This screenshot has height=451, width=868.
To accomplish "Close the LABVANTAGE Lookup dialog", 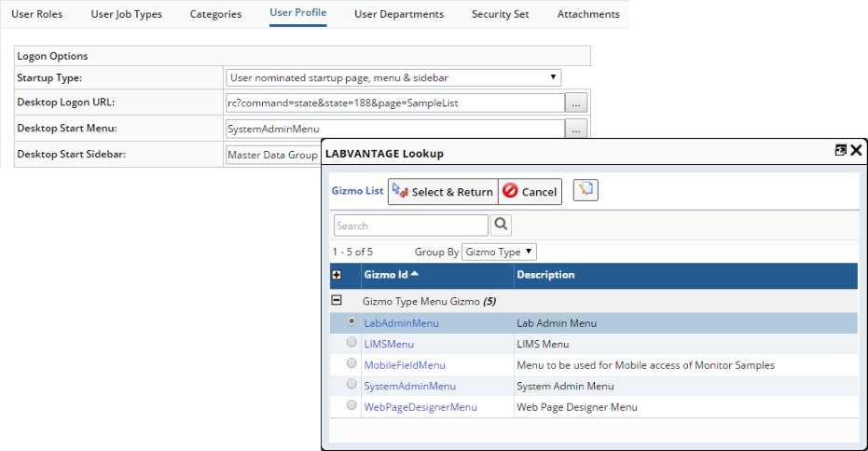I will coord(856,150).
